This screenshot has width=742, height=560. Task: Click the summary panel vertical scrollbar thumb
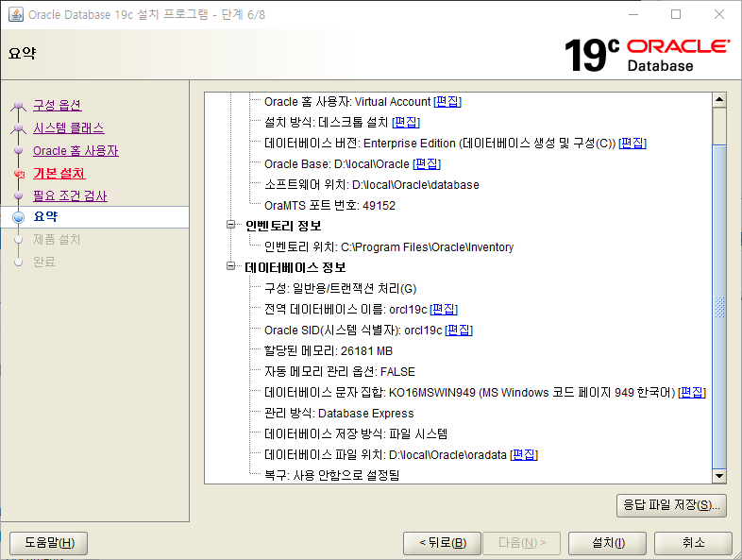tap(719, 307)
